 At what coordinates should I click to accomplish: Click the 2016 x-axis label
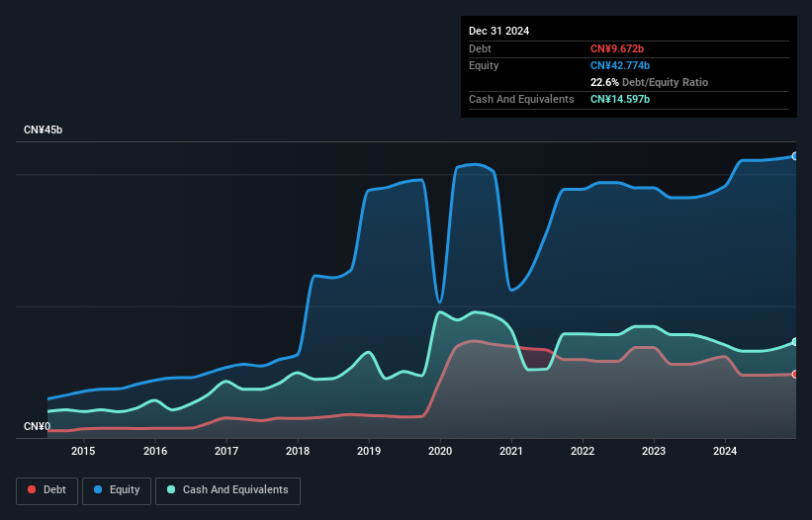coord(155,451)
